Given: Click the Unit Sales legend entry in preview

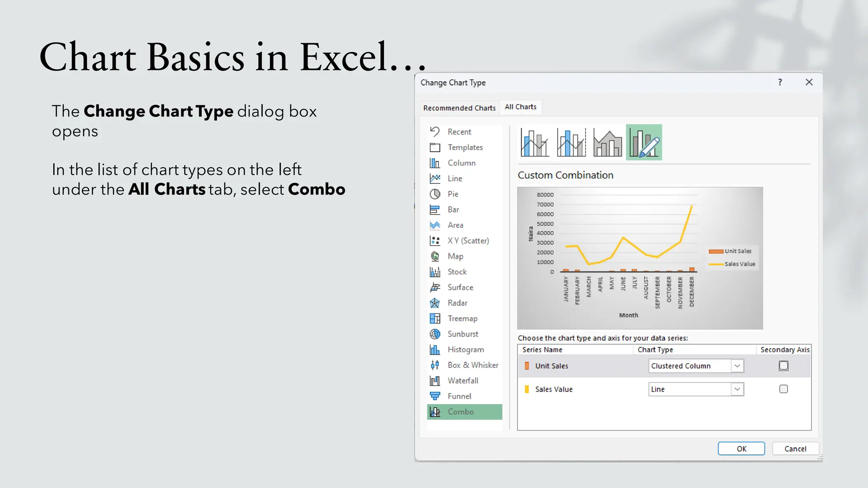Looking at the screenshot, I should [730, 251].
